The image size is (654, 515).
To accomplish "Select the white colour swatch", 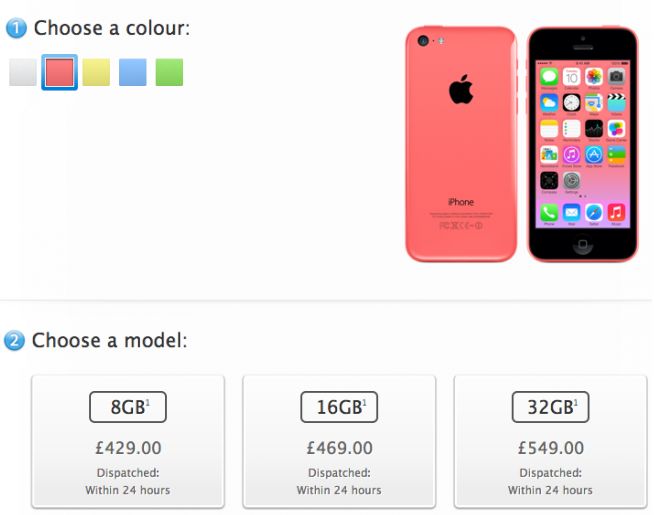I will tap(23, 72).
